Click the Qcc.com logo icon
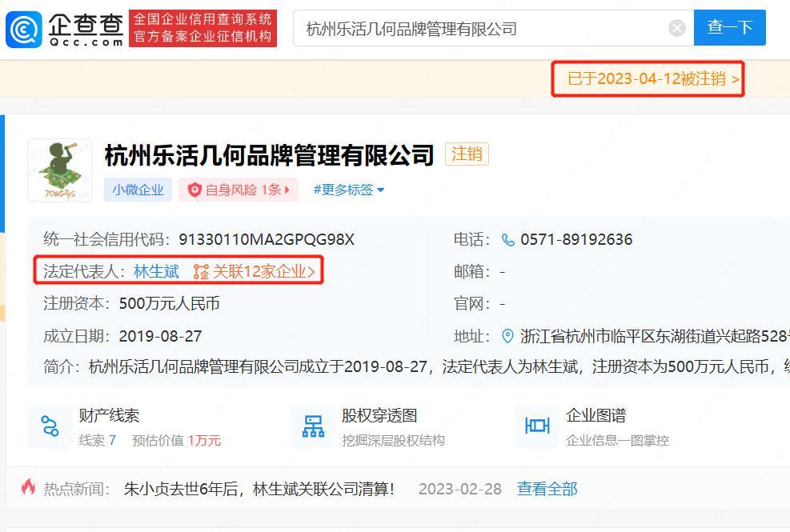Screen dimensions: 790x532 coord(24,30)
